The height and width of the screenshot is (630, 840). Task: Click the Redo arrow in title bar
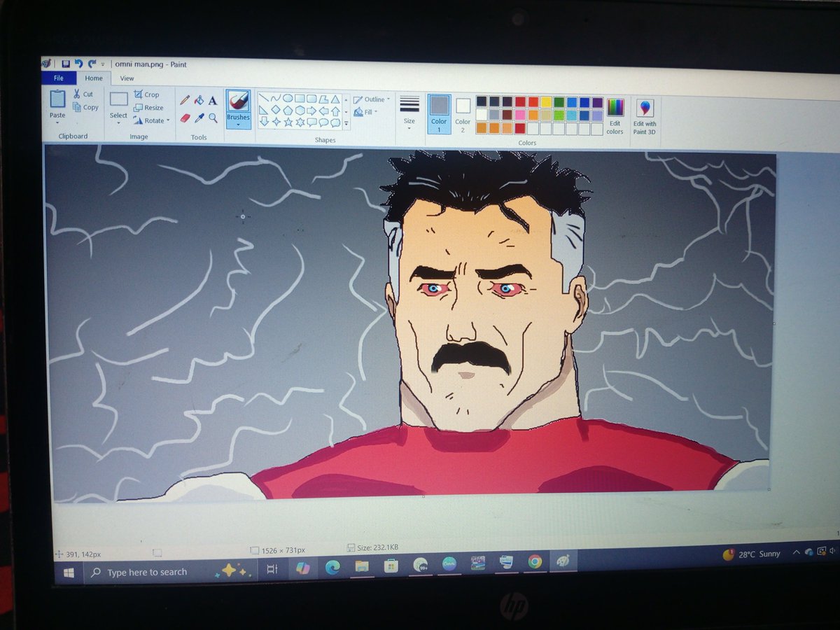[x=92, y=63]
